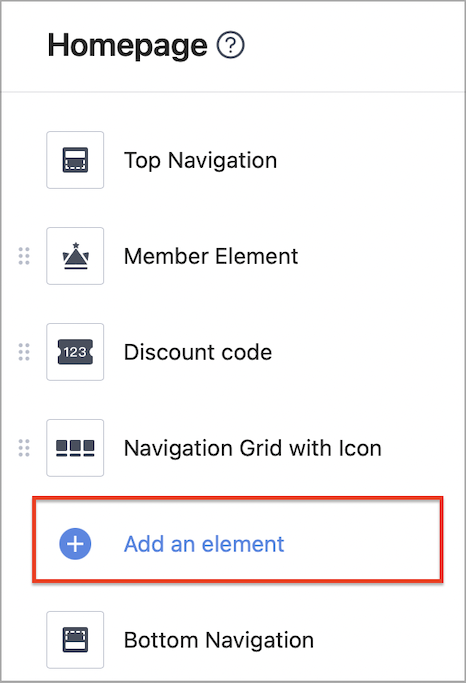Click the Top Navigation layout icon
466x683 pixels.
(75, 160)
